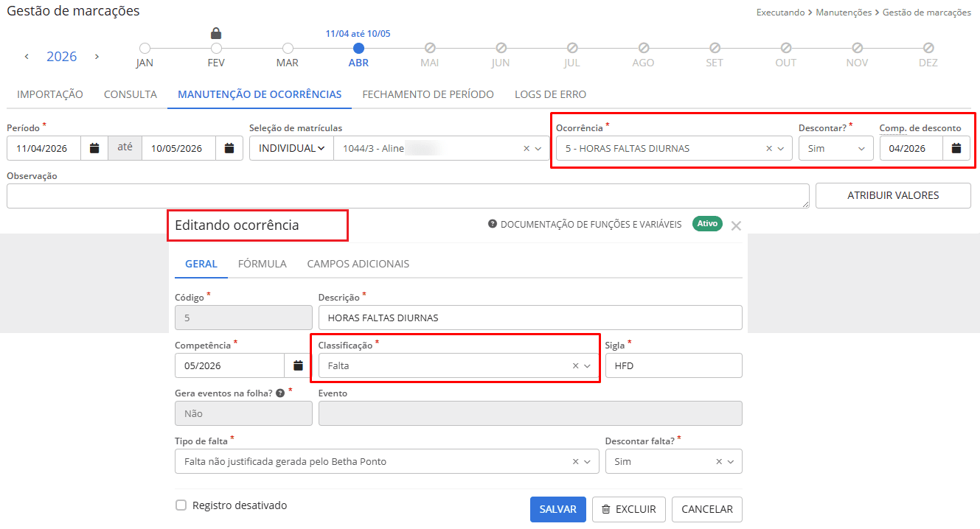The height and width of the screenshot is (529, 980).
Task: Clear the Classificação value Falta
Action: 576,365
